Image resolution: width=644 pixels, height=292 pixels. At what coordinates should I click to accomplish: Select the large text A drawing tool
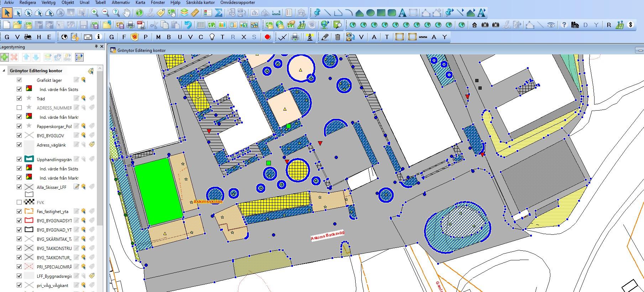[402, 13]
